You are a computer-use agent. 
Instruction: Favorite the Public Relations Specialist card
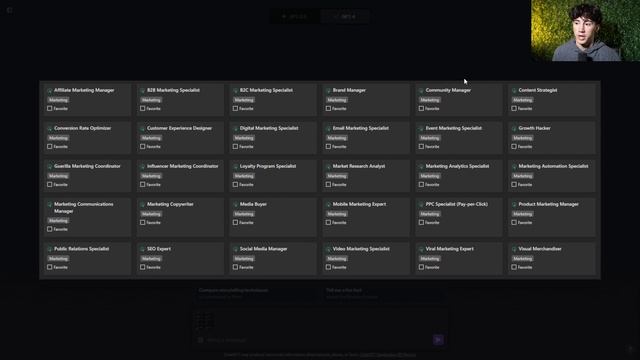click(x=49, y=267)
